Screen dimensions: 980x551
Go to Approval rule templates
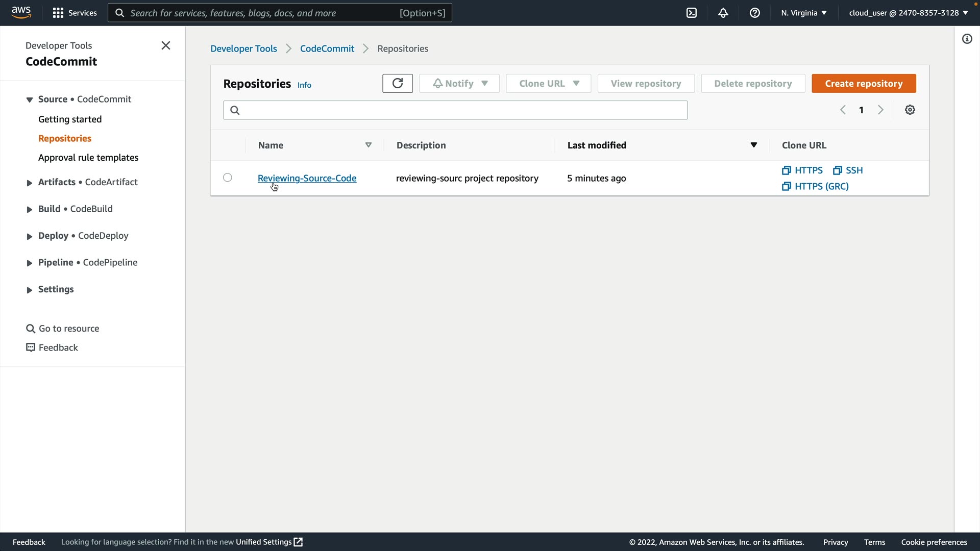coord(88,158)
